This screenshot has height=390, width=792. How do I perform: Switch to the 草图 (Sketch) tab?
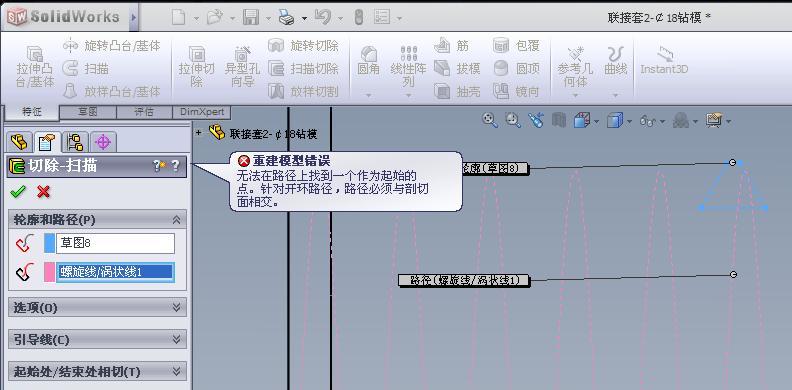88,112
